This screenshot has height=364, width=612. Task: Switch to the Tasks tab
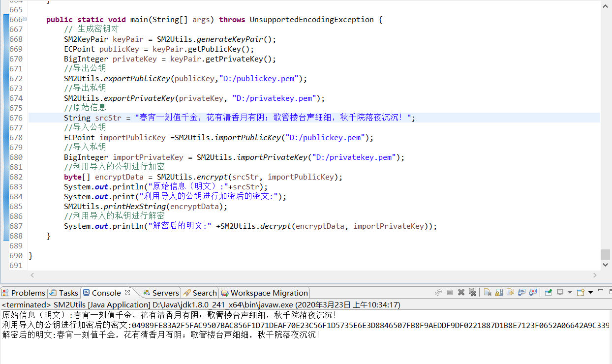(63, 293)
